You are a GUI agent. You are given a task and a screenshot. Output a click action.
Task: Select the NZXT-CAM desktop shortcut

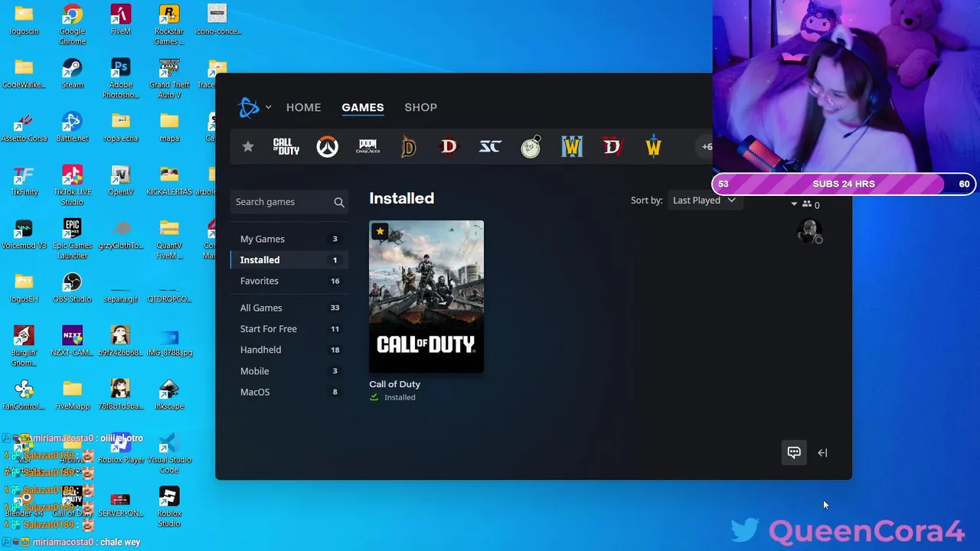(x=72, y=342)
